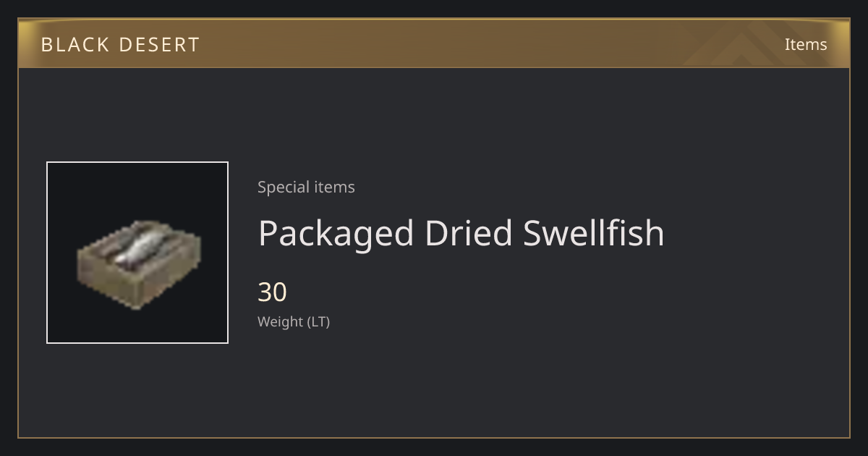Click the BLACK DESERT header title
This screenshot has width=868, height=456.
click(x=120, y=45)
